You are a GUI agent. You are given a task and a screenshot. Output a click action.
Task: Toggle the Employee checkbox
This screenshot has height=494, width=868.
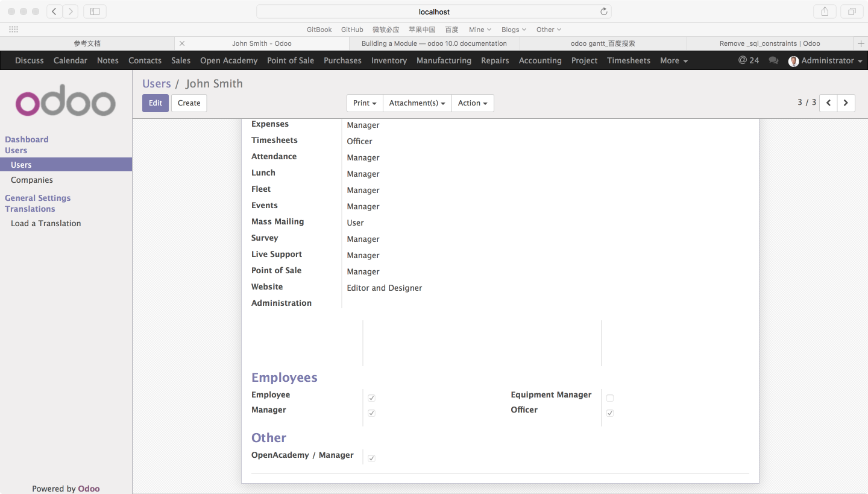372,398
